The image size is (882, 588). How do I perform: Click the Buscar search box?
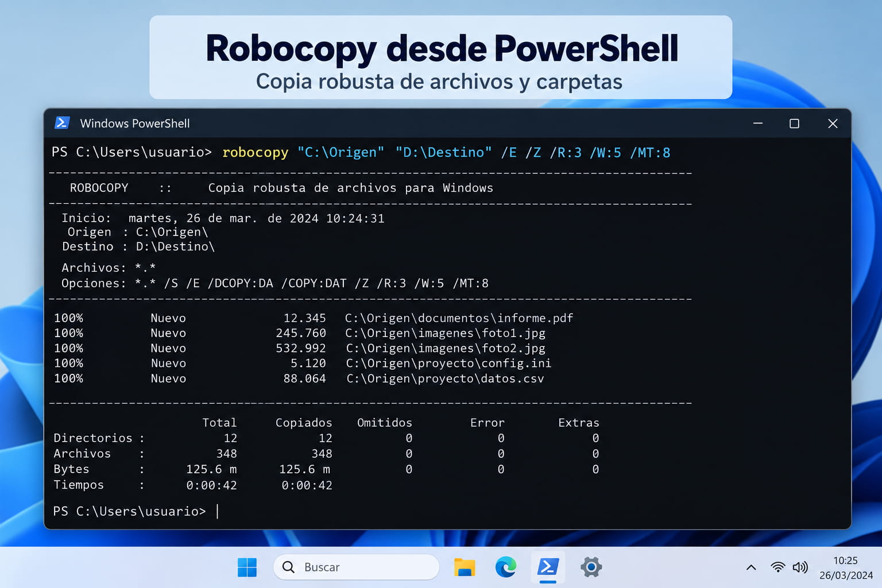point(356,567)
